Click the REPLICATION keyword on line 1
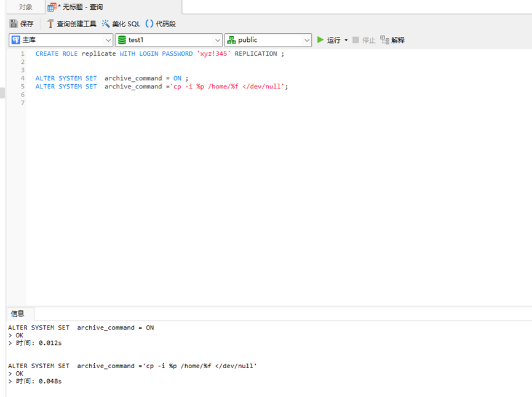This screenshot has height=397, width=532. (256, 53)
